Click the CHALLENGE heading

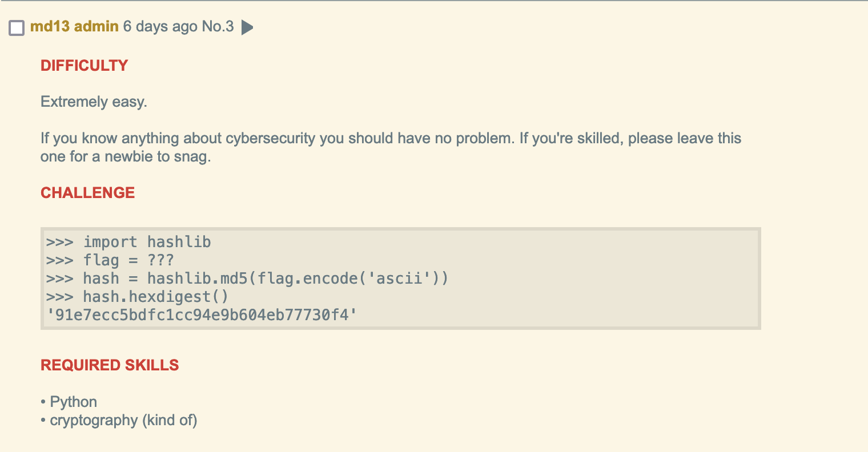(x=87, y=193)
